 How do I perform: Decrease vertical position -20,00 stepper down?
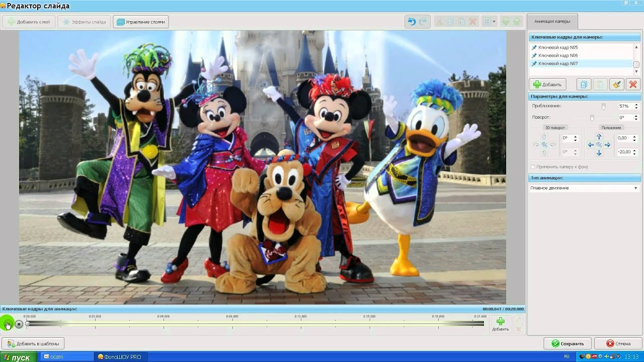click(634, 154)
